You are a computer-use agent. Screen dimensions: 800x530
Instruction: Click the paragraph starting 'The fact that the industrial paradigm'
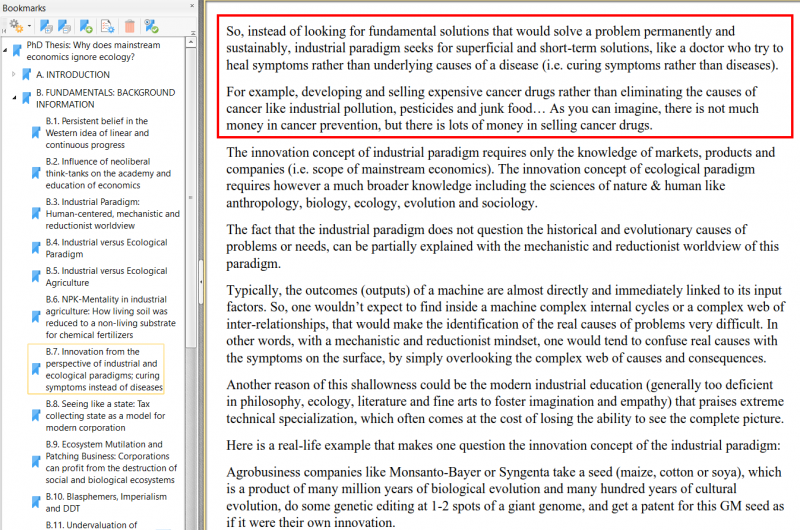pos(503,246)
